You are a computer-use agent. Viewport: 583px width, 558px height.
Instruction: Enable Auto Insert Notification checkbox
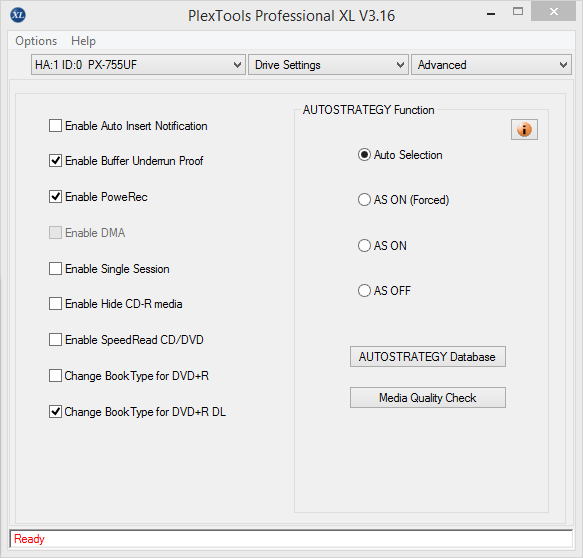(x=55, y=126)
